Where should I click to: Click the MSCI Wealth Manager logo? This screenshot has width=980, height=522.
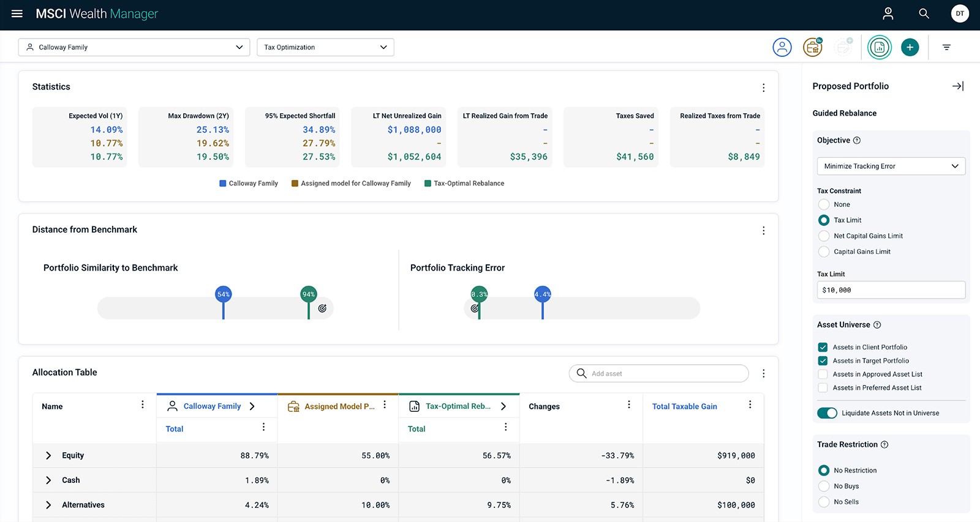(97, 13)
